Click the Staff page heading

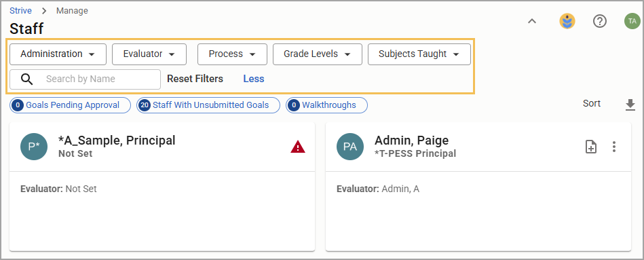coord(26,29)
